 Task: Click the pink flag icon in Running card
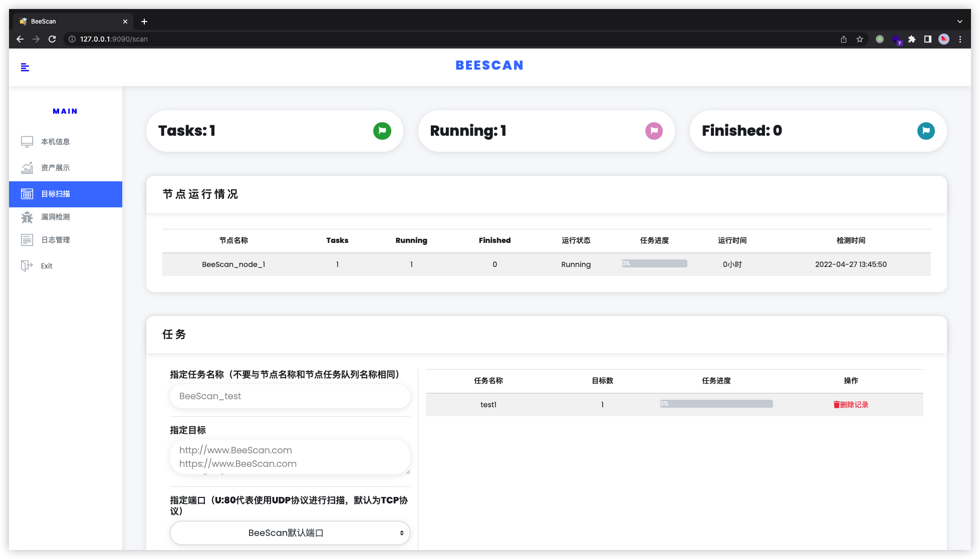coord(654,131)
